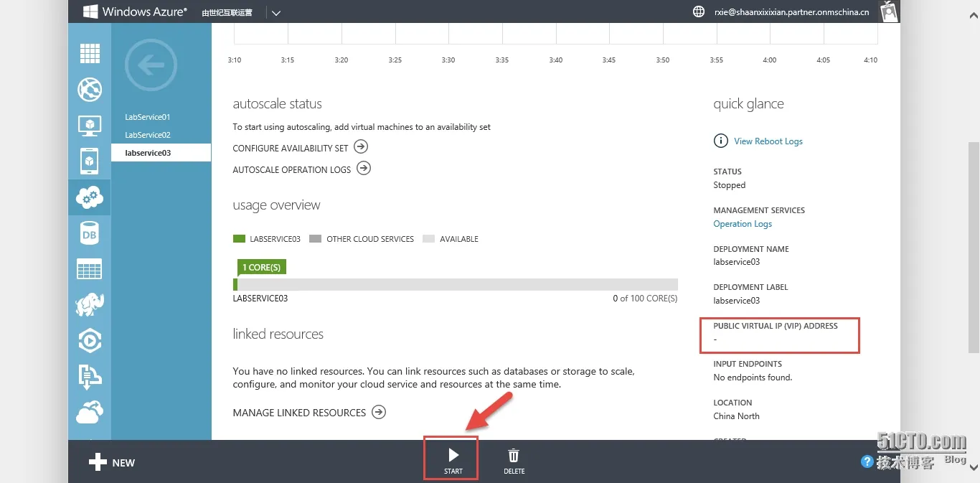Click the user avatar icon top right

889,11
